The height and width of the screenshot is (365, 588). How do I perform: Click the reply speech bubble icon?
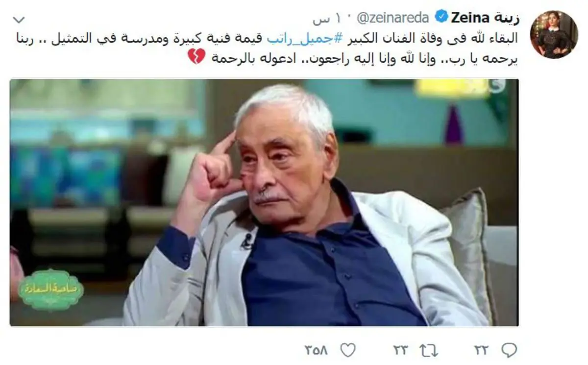(510, 350)
